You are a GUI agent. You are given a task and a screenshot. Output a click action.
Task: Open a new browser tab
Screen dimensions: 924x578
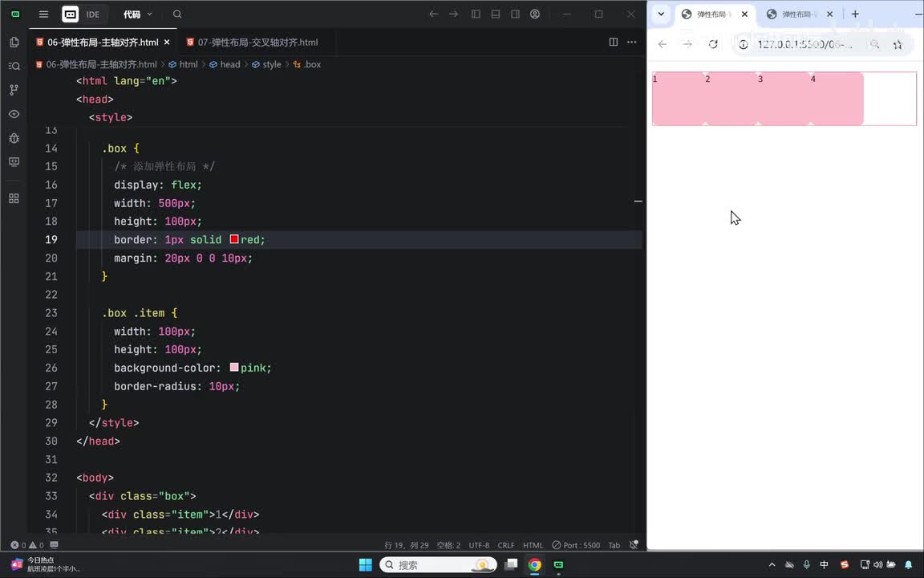point(855,14)
